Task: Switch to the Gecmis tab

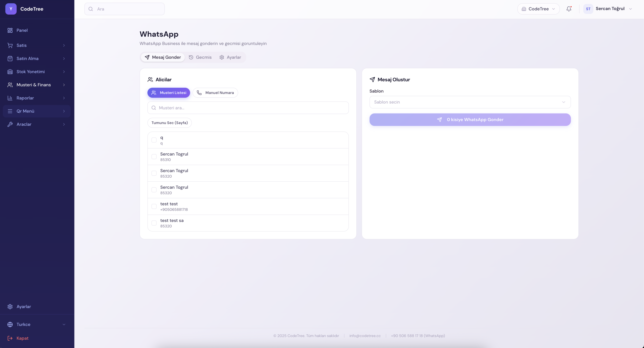Action: pyautogui.click(x=200, y=57)
